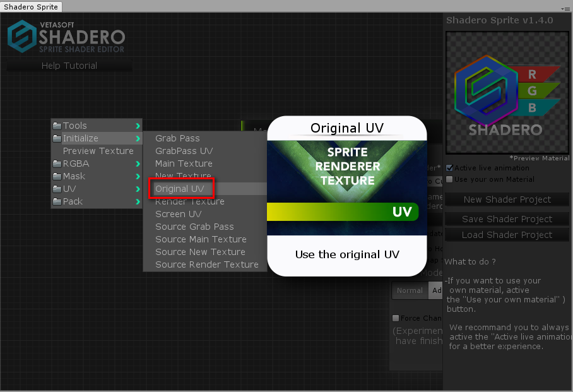
Task: Enable Use your own Material checkbox
Action: click(449, 179)
